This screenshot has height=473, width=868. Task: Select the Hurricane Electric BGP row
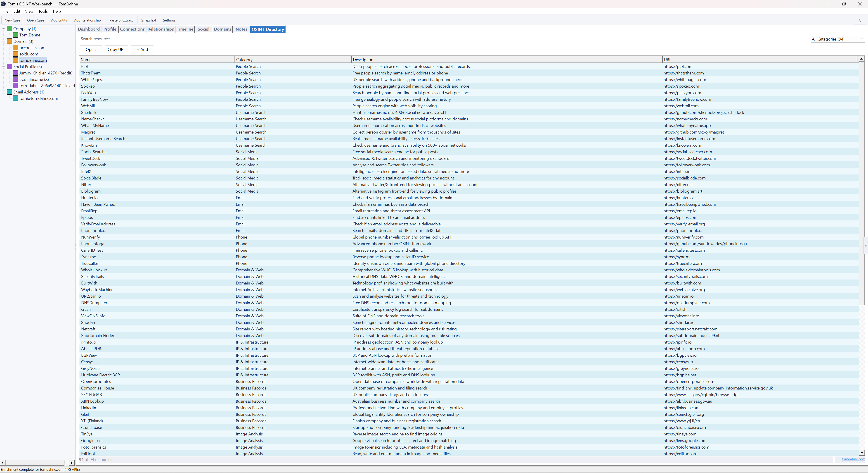tap(469, 375)
